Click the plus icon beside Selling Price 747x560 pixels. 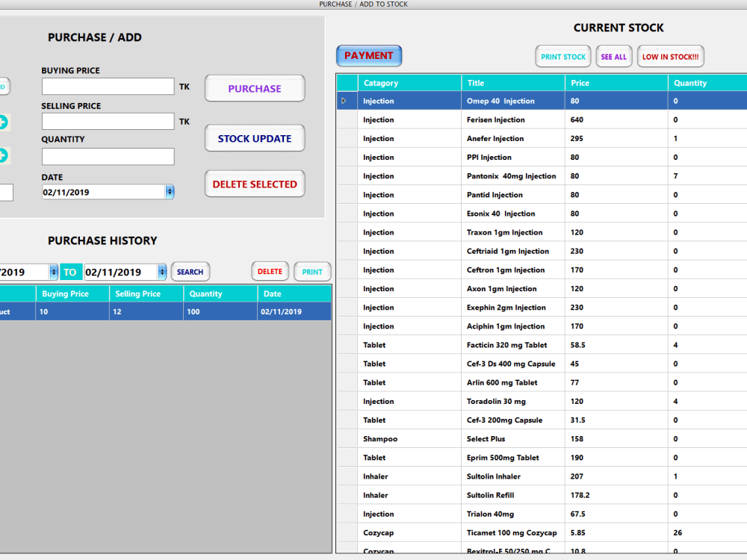point(3,122)
